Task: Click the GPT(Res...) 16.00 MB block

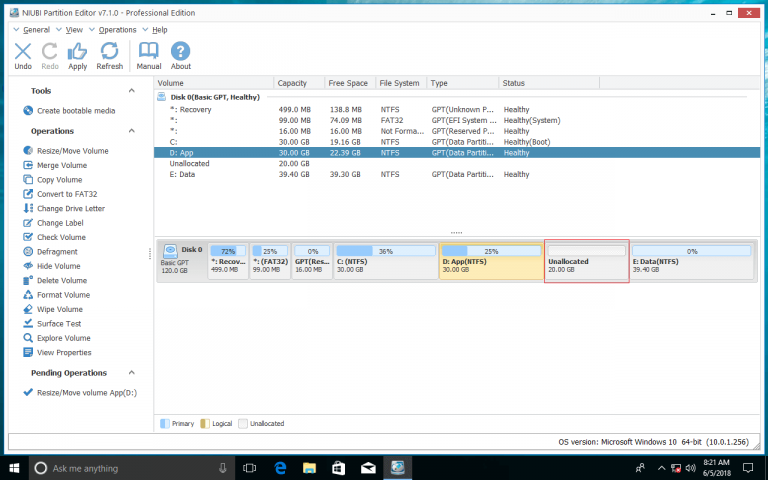Action: point(312,261)
